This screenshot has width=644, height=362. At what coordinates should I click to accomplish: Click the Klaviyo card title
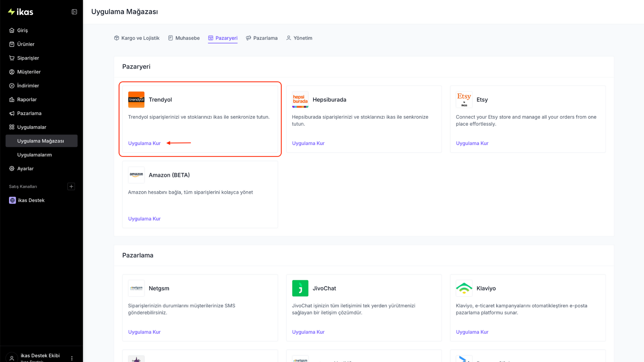point(486,288)
